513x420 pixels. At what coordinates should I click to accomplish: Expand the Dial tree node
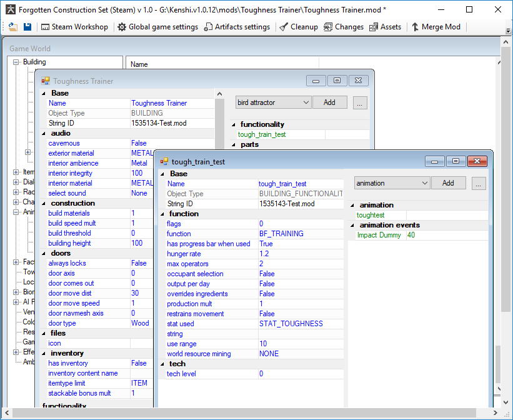pos(16,182)
